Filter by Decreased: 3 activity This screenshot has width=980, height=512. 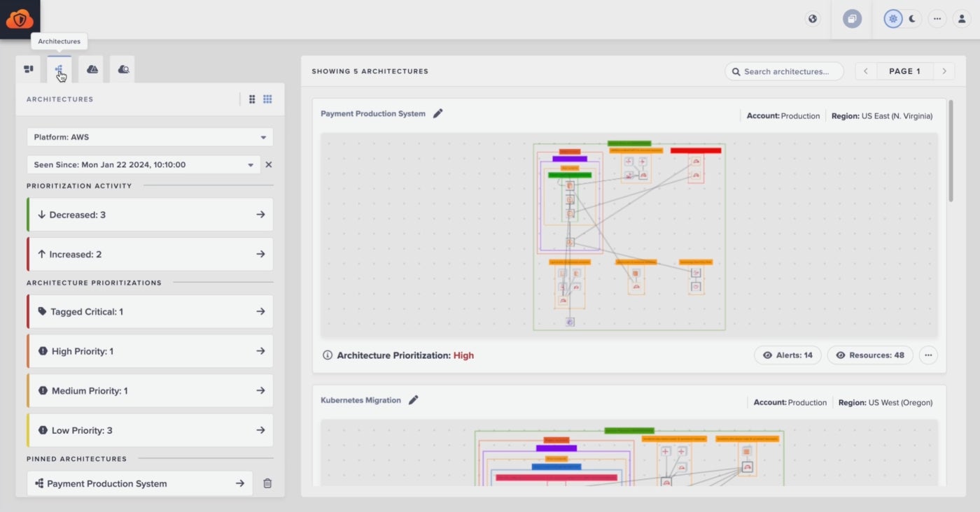150,215
